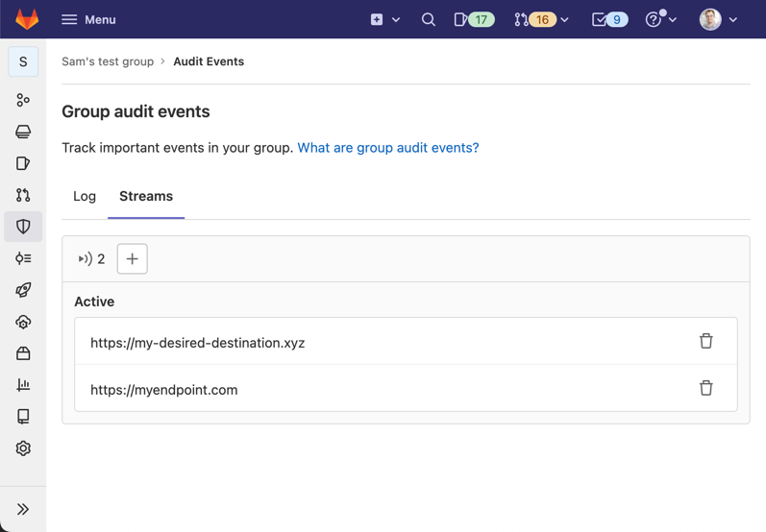Expand the create new dropdown chevron
766x532 pixels.
(396, 20)
